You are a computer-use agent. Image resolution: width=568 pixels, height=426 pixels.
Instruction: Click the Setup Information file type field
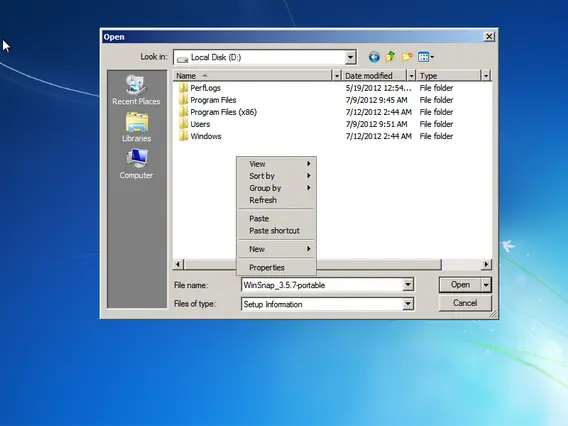pyautogui.click(x=322, y=304)
